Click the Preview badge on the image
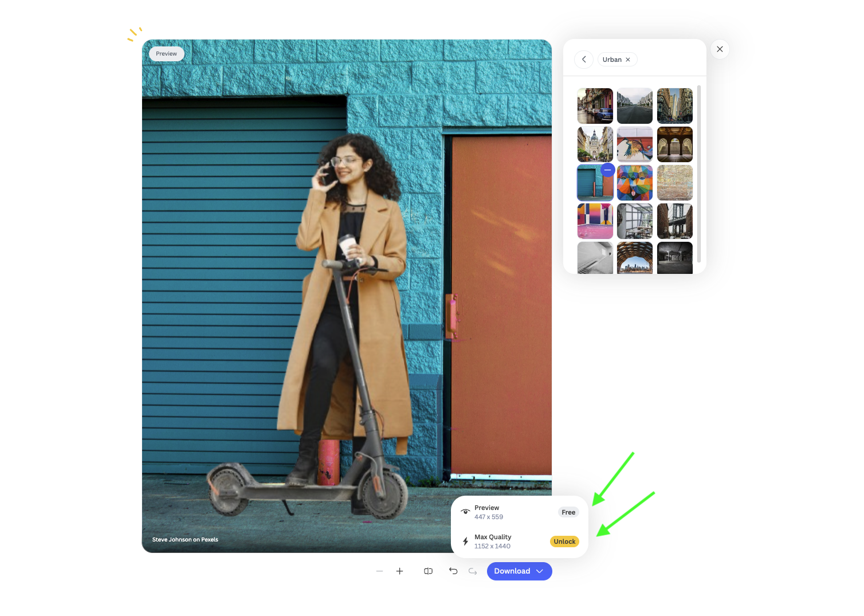Image resolution: width=864 pixels, height=616 pixels. [x=167, y=54]
